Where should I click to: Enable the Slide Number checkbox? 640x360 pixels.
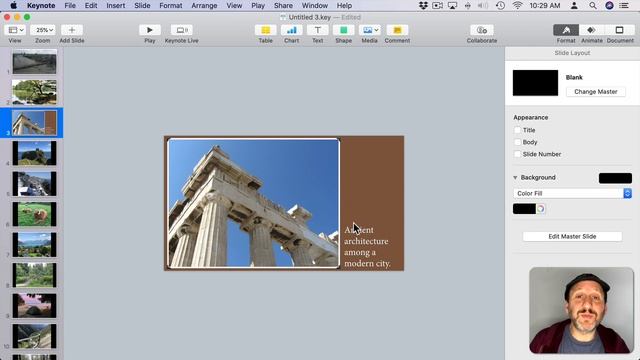pos(518,154)
